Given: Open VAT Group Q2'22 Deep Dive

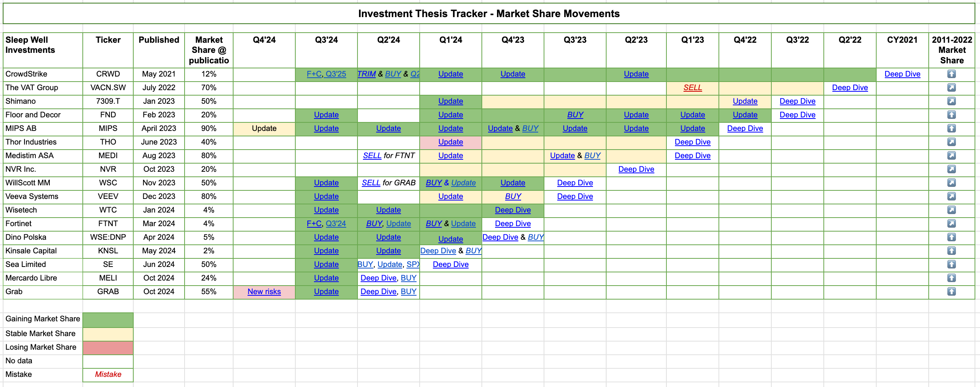Looking at the screenshot, I should click(850, 87).
